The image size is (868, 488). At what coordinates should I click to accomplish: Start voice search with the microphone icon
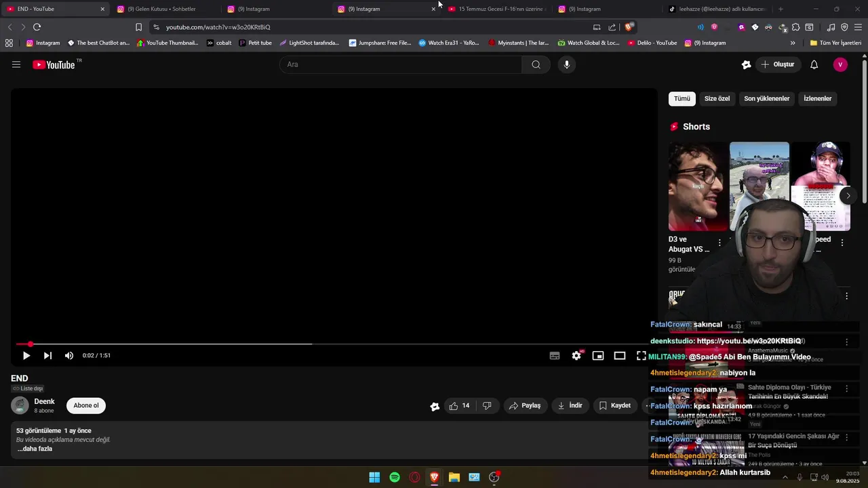[567, 64]
